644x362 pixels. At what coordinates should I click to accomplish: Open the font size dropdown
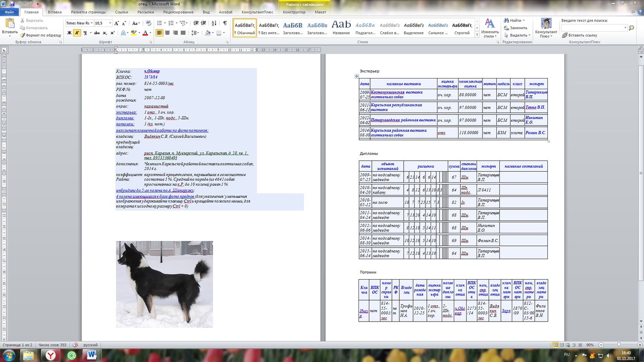point(110,23)
